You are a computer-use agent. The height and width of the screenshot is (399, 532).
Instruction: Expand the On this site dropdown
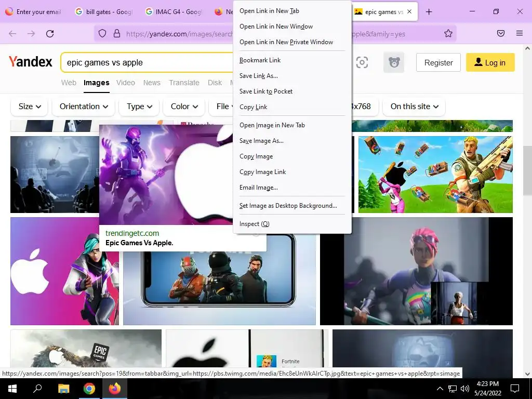414,107
